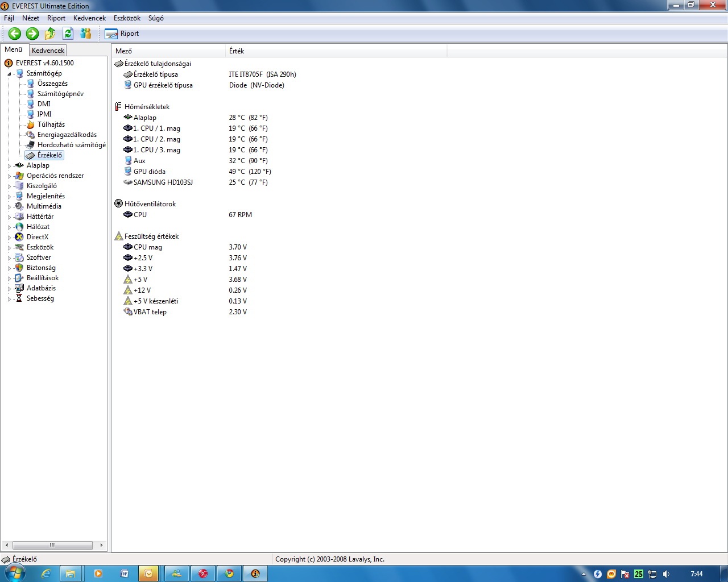The width and height of the screenshot is (728, 582).
Task: Open the IPMI tree entry
Action: [x=44, y=114]
